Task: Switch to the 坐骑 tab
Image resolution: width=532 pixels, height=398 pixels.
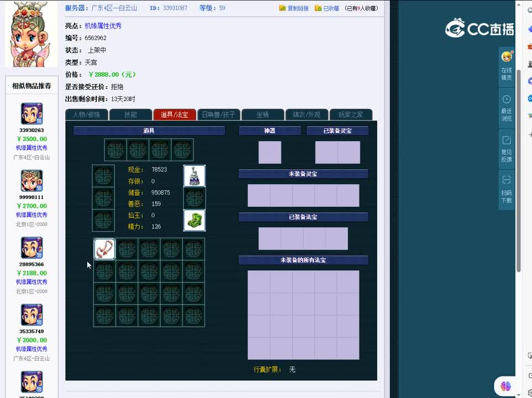Action: 263,114
